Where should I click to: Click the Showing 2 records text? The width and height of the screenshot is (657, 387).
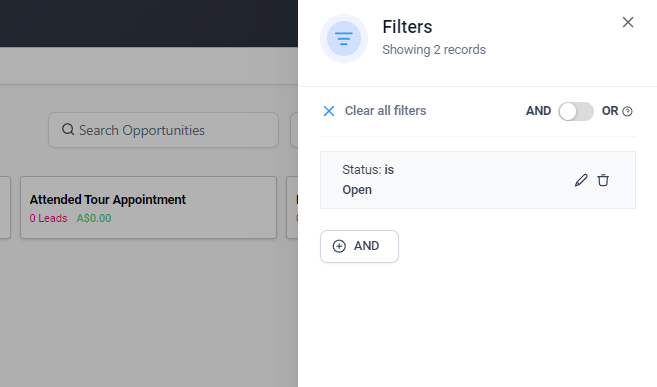(x=434, y=49)
